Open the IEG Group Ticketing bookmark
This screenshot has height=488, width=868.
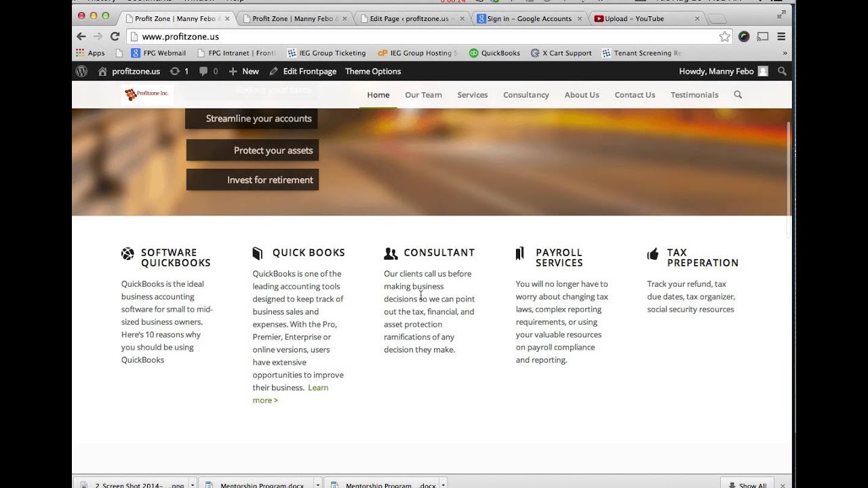tap(326, 53)
